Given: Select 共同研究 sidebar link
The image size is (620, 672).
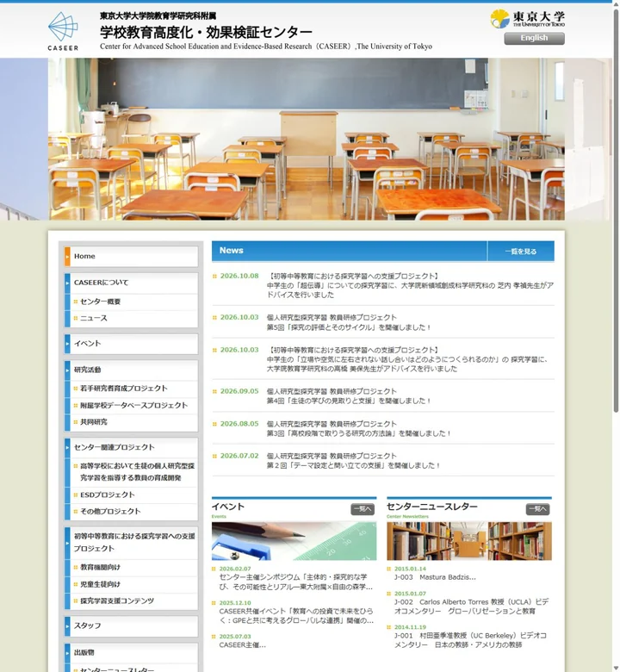Looking at the screenshot, I should [x=93, y=422].
